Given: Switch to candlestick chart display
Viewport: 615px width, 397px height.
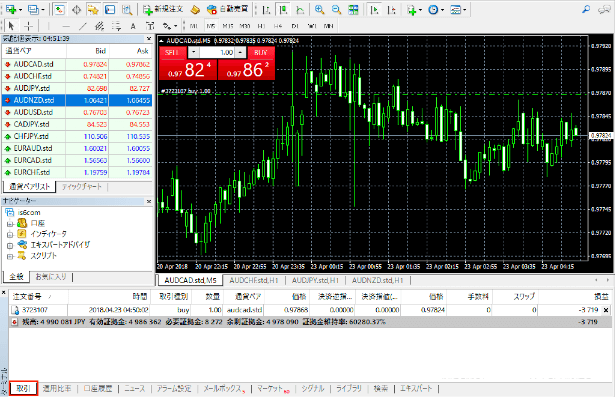Looking at the screenshot, I should click(283, 10).
